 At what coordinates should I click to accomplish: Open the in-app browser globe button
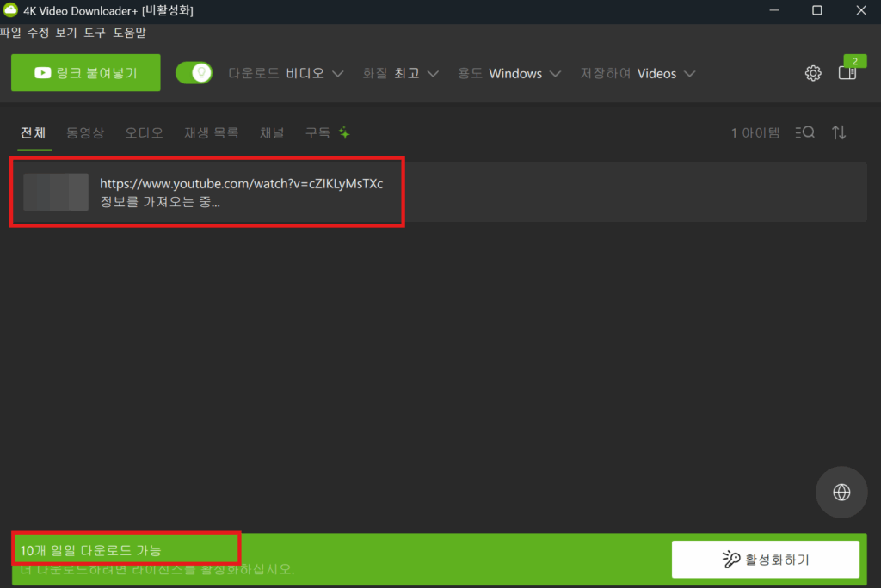click(x=841, y=492)
